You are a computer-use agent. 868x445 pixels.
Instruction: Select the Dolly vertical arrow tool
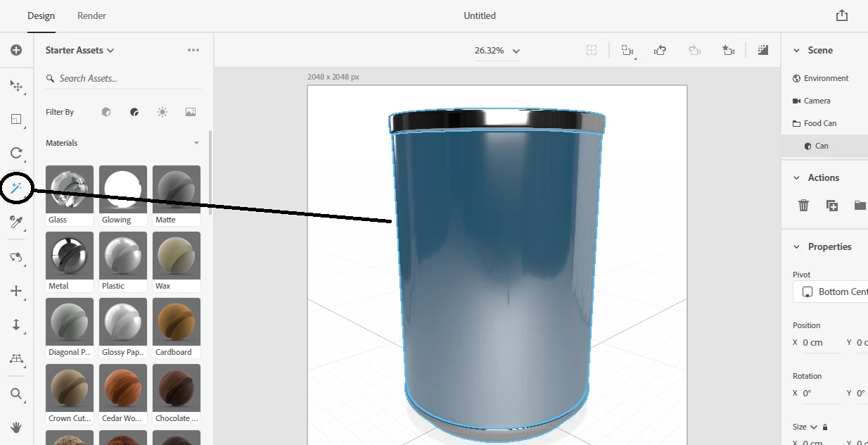tap(16, 325)
